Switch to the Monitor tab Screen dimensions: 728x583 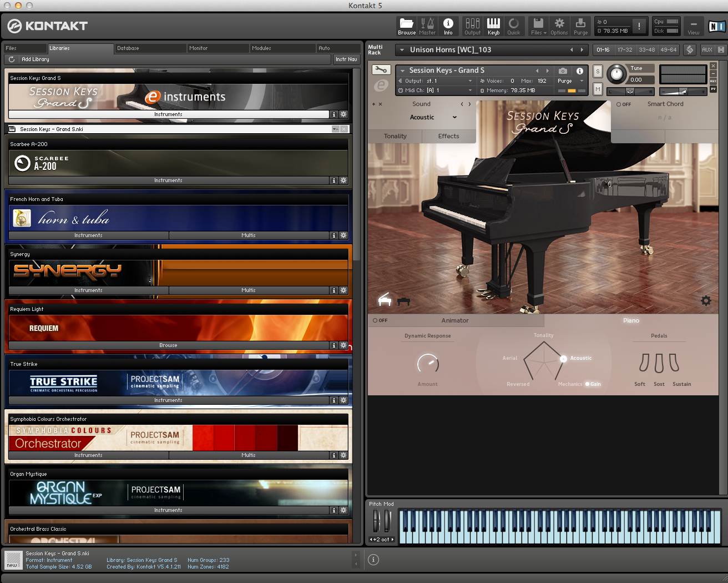click(x=218, y=48)
